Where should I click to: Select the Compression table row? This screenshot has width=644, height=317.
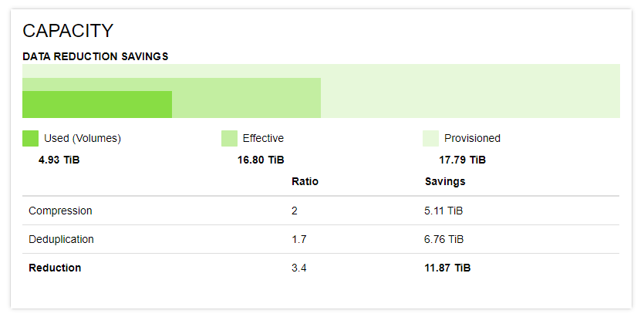(321, 211)
